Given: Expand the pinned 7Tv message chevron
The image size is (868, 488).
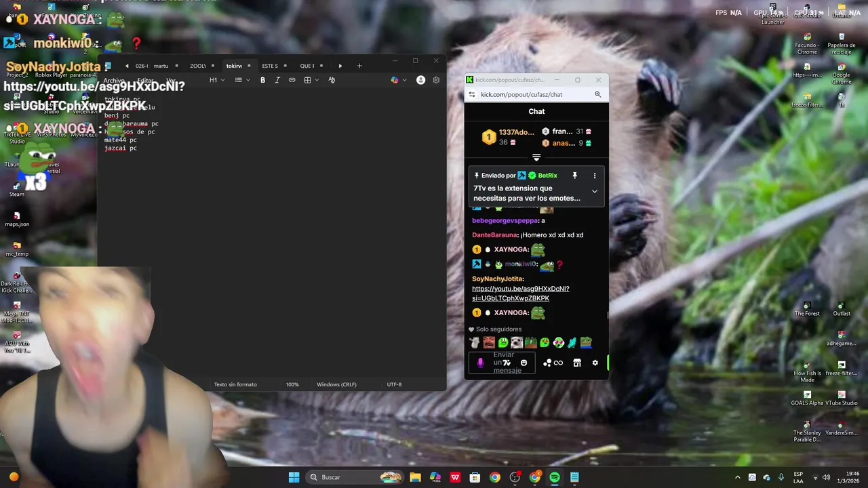Looking at the screenshot, I should click(595, 192).
